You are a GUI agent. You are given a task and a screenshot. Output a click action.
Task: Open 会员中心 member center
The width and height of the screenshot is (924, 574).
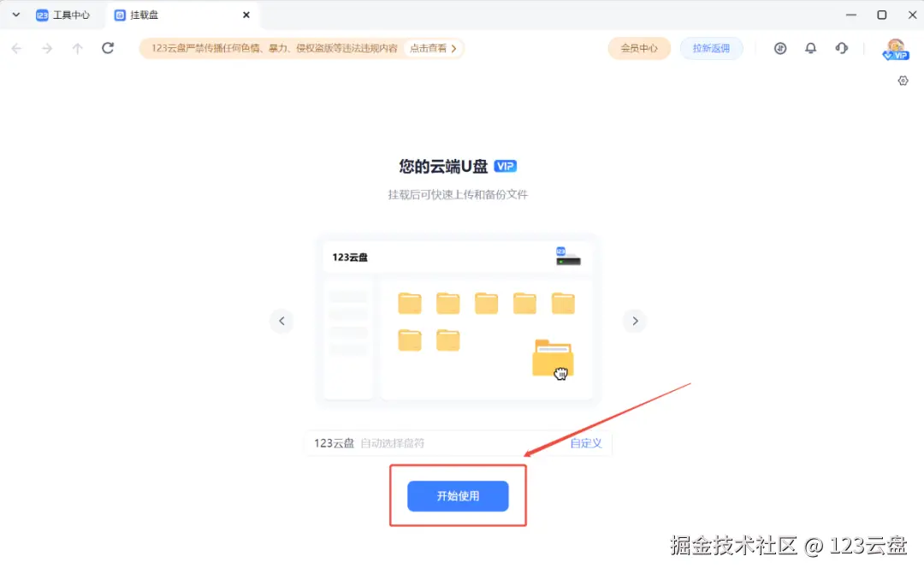(639, 48)
